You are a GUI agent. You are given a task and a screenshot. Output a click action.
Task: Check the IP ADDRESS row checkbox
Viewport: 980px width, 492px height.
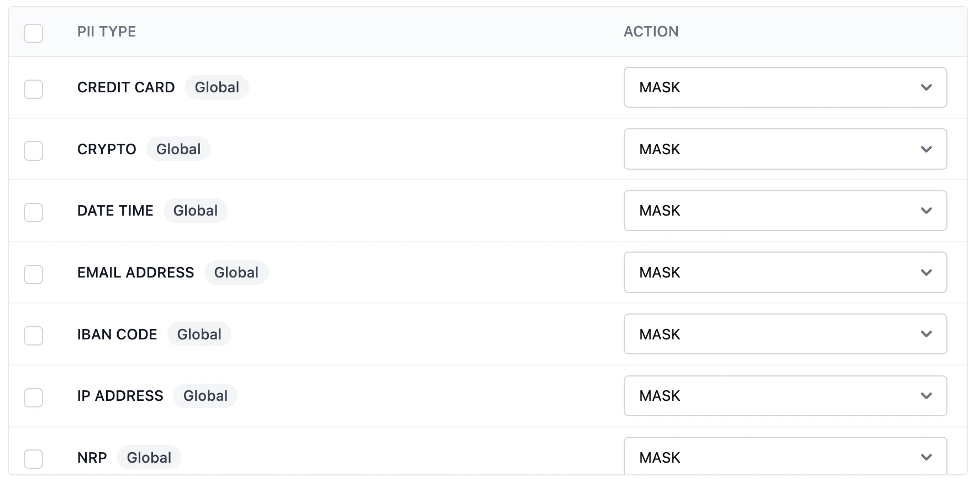(x=33, y=397)
